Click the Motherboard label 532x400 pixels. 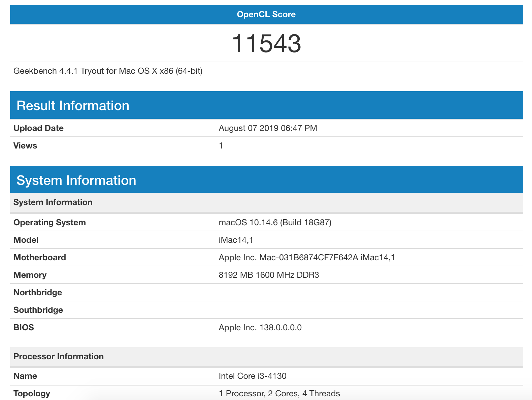coord(40,258)
